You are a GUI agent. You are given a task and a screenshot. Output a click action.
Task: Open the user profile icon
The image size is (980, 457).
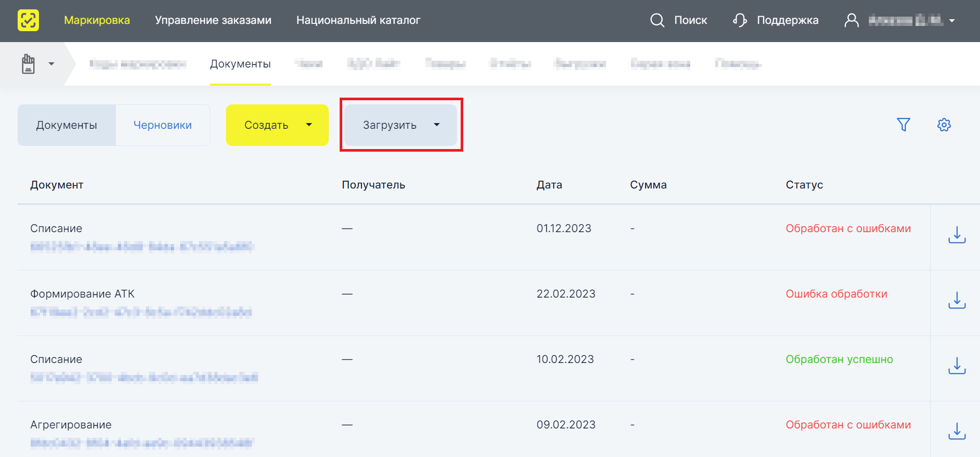[x=852, y=20]
